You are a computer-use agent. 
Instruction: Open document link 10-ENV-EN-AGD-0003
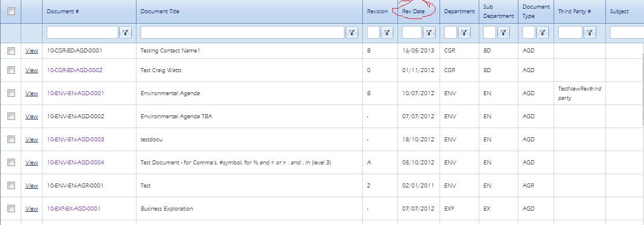[x=75, y=140]
